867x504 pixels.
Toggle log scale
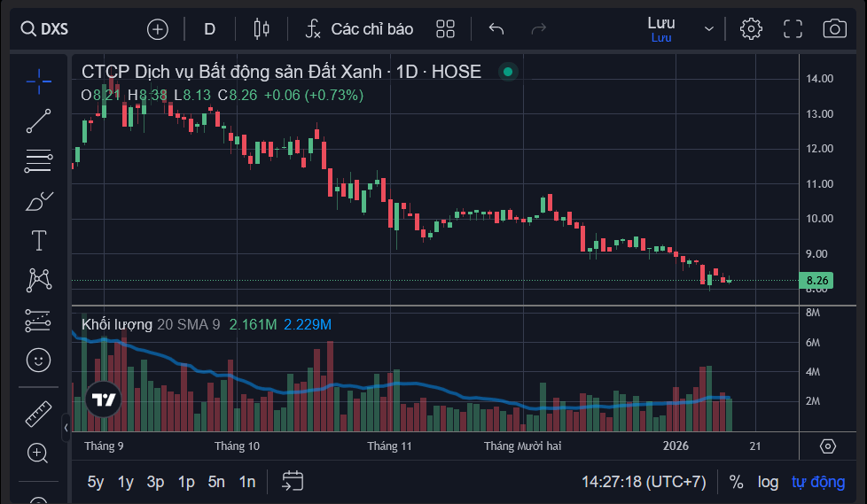(768, 482)
